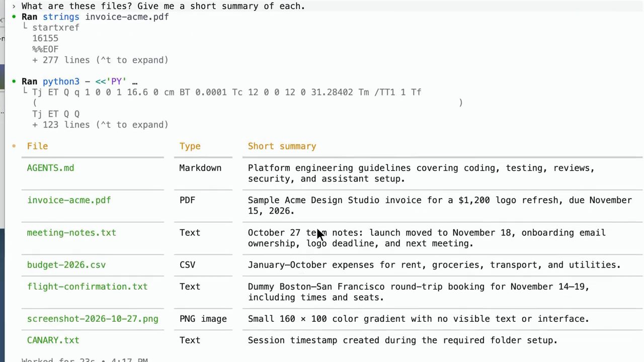Expand the hidden 277 lines of strings output
This screenshot has width=644, height=362.
(x=100, y=60)
